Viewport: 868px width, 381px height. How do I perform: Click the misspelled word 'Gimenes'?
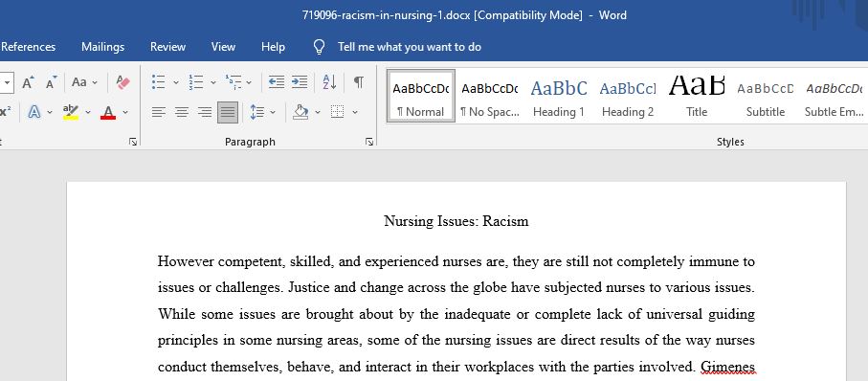[728, 368]
